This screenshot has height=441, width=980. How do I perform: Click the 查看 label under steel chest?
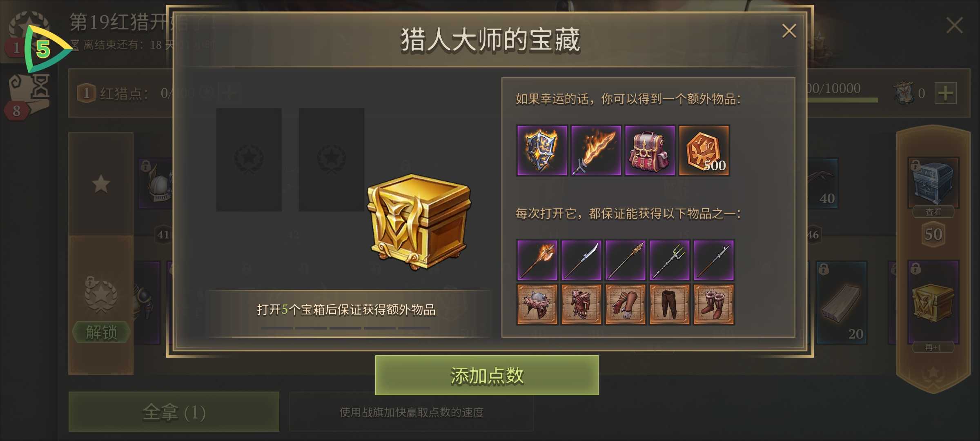point(933,212)
